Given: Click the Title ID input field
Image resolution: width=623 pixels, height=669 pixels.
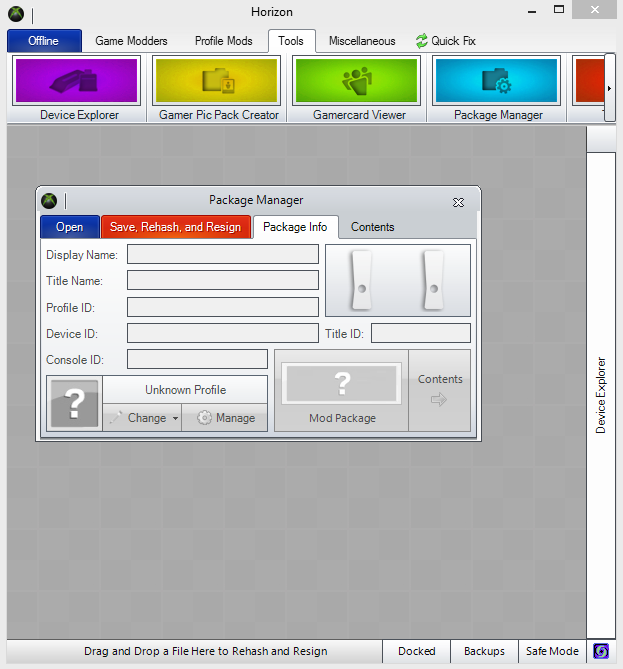Looking at the screenshot, I should 421,333.
